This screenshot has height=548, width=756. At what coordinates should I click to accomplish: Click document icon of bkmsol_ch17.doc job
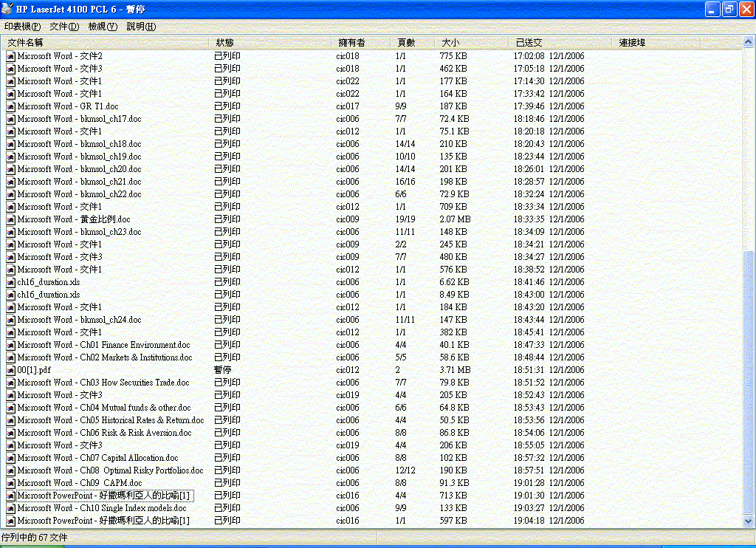click(x=10, y=119)
